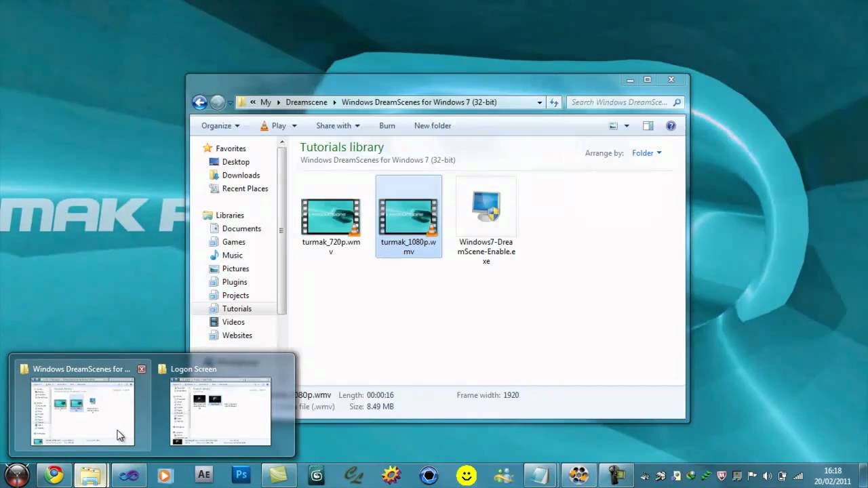Select the Windows7-DreamScene-Enable.exe file
The height and width of the screenshot is (488, 868).
pyautogui.click(x=486, y=222)
